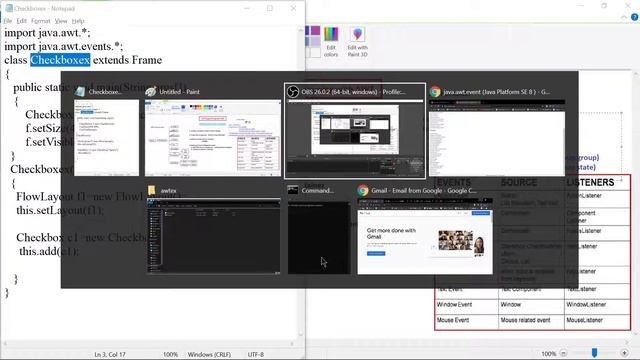Click the Paint icon beside Untitled - Paint
The height and width of the screenshot is (360, 640).
[x=151, y=92]
